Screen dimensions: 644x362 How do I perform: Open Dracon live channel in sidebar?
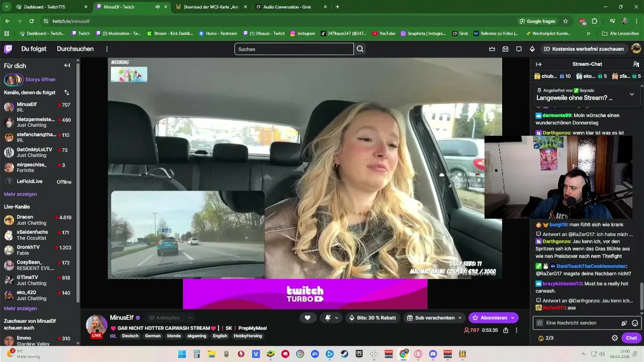click(x=38, y=220)
